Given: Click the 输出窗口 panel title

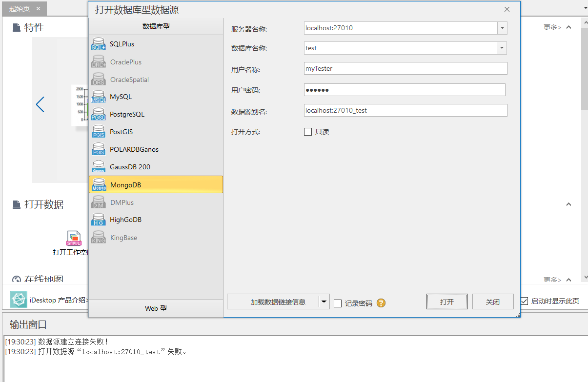Looking at the screenshot, I should tap(28, 325).
